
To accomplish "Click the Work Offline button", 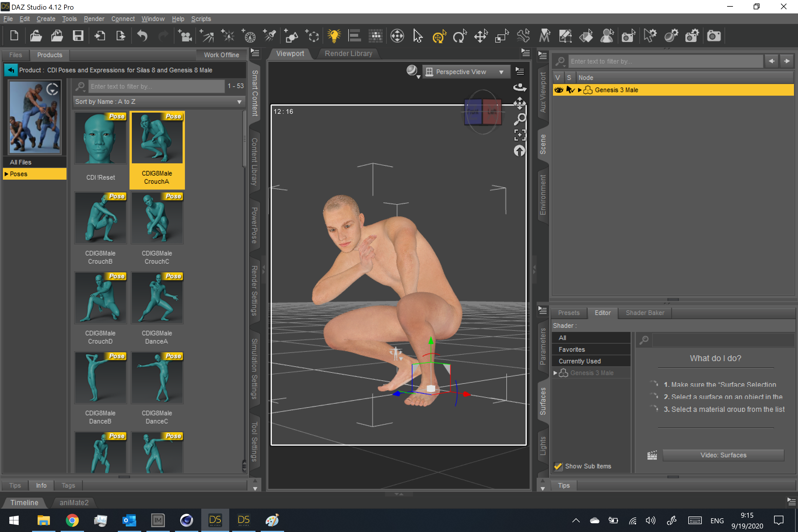I will (x=221, y=55).
